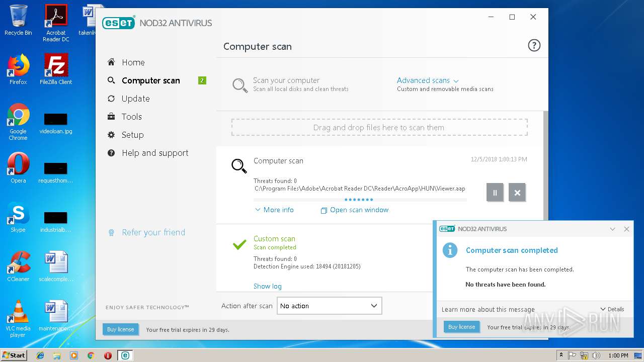
Task: Open the Advanced scans dropdown
Action: 428,80
